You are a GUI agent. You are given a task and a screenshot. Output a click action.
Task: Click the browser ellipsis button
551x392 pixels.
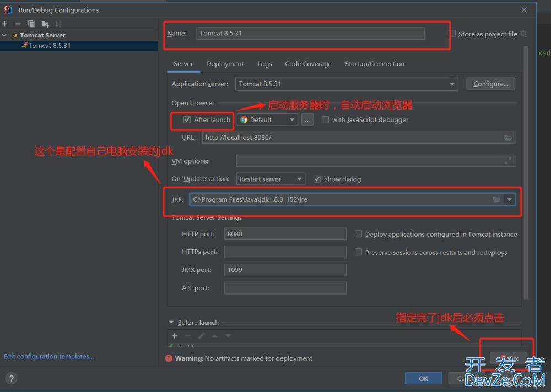point(307,120)
